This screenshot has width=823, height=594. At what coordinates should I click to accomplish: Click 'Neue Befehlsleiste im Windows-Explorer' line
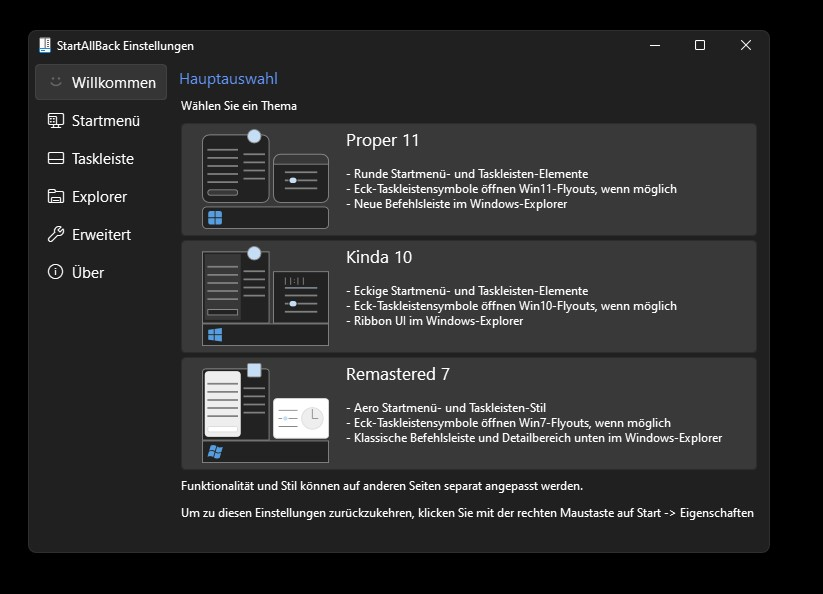(457, 204)
